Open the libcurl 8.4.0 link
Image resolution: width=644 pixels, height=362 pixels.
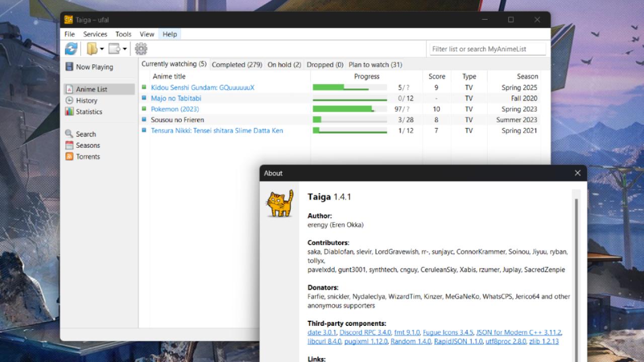tap(325, 341)
